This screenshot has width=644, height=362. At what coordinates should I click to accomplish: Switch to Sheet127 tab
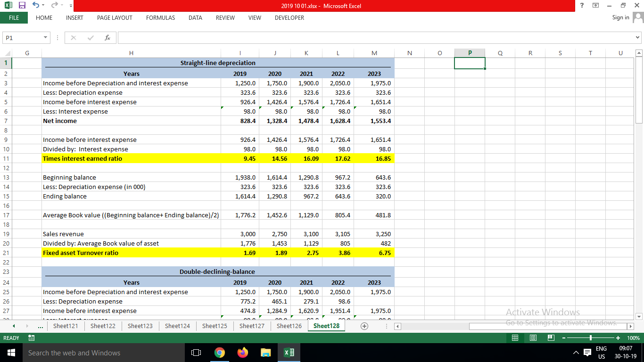tap(252, 326)
